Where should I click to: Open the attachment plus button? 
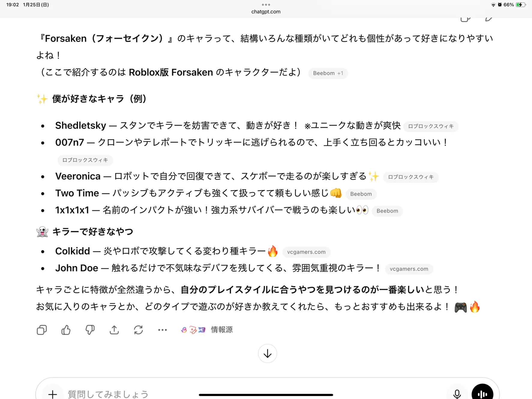pos(53,394)
